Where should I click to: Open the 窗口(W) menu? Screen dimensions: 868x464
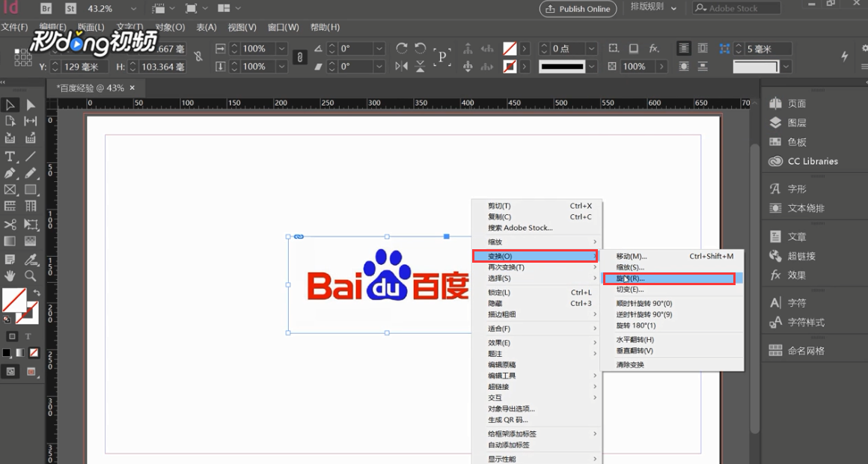[283, 27]
